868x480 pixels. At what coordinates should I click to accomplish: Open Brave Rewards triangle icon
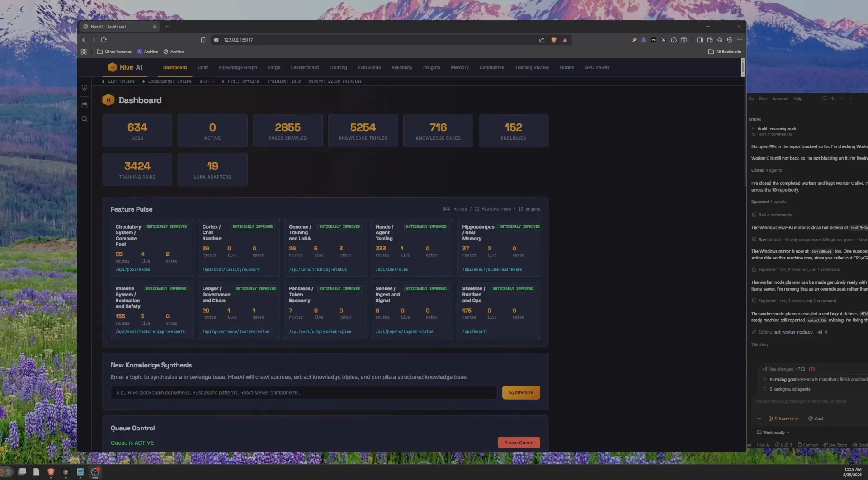pos(565,40)
